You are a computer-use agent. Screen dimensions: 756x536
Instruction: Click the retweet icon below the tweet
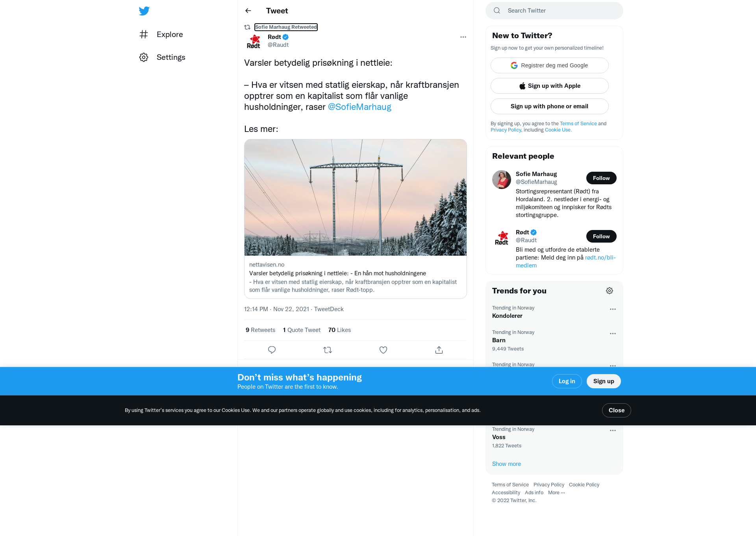point(328,350)
